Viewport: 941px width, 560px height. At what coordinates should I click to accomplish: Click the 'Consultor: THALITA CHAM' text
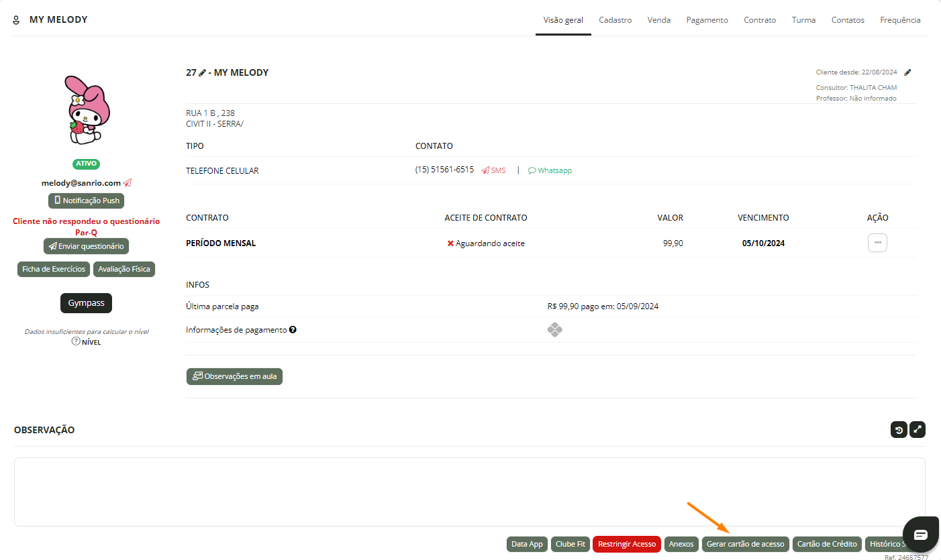pos(856,88)
